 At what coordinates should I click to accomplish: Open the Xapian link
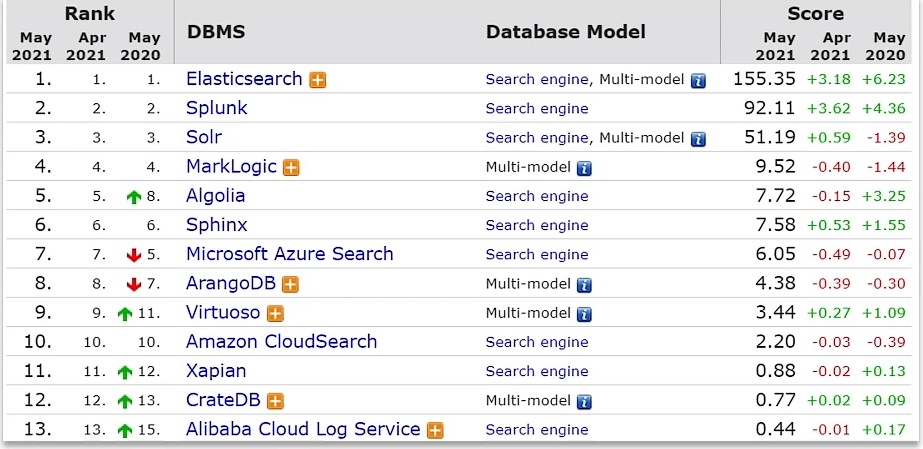[215, 371]
